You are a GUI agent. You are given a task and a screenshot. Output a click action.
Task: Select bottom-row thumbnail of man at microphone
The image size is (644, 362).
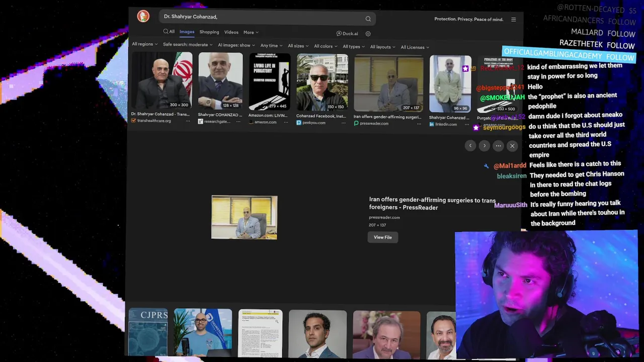tap(203, 332)
